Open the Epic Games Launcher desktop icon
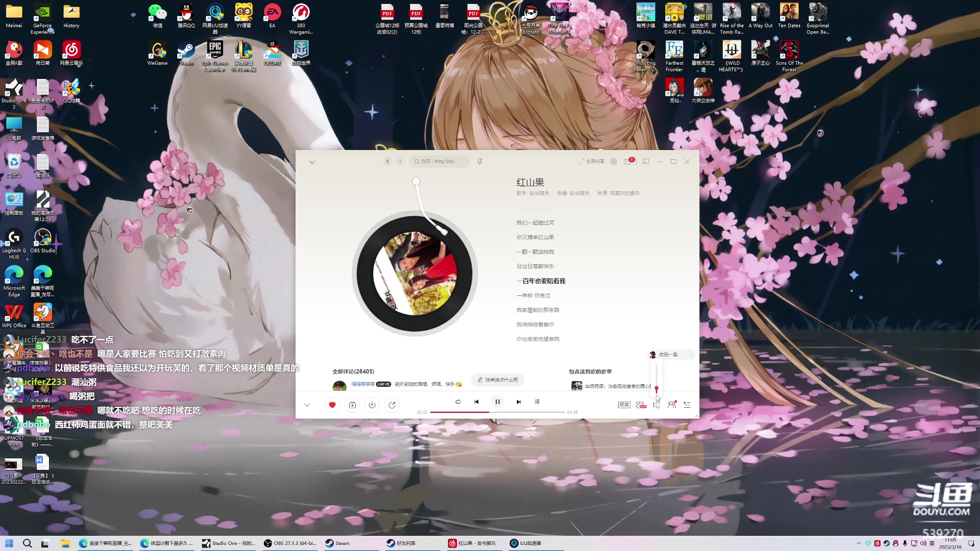Screen dimensions: 980x551 coord(215,56)
